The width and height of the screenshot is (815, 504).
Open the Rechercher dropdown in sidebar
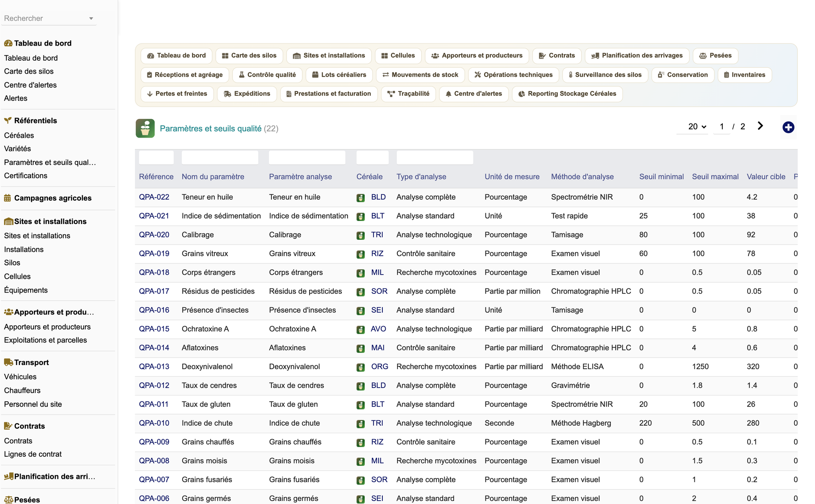(49, 18)
